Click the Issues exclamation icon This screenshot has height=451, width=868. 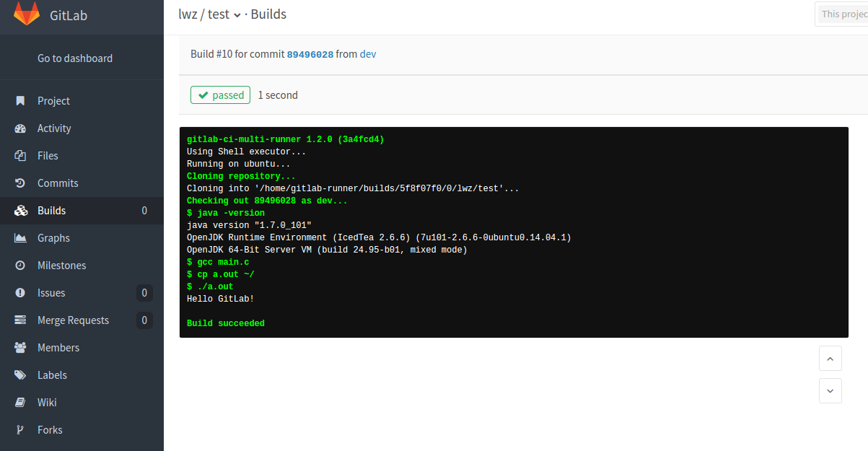click(x=21, y=293)
